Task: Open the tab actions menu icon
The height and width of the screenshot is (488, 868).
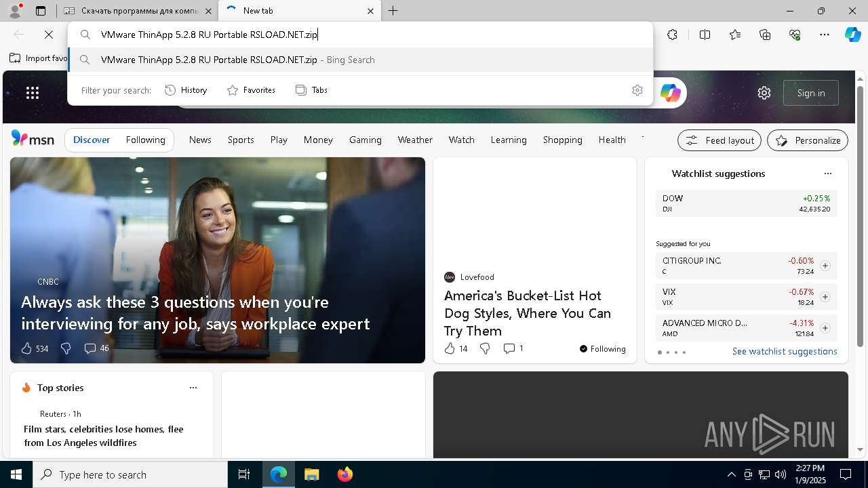Action: [41, 11]
